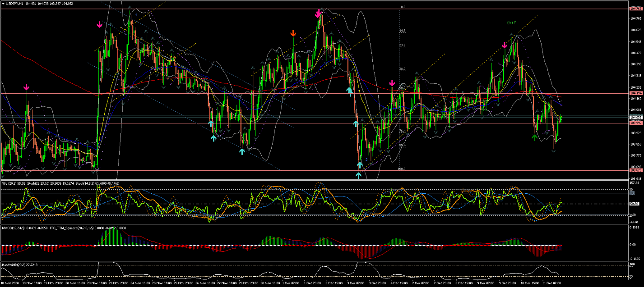Image resolution: width=644 pixels, height=287 pixels.
Task: Select the 103.670 support price label
Action: (635, 170)
